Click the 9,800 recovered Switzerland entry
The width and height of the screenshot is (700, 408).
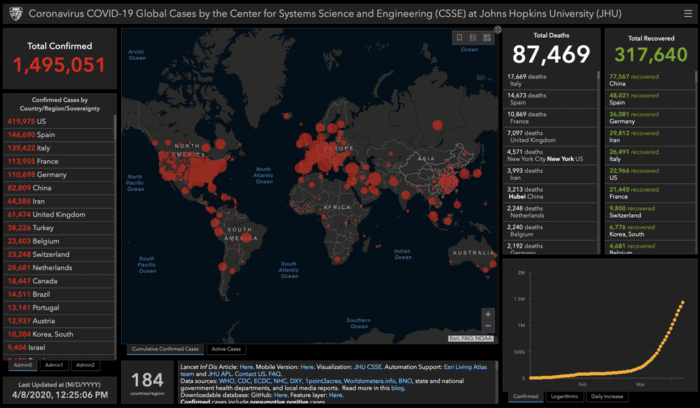tap(650, 212)
